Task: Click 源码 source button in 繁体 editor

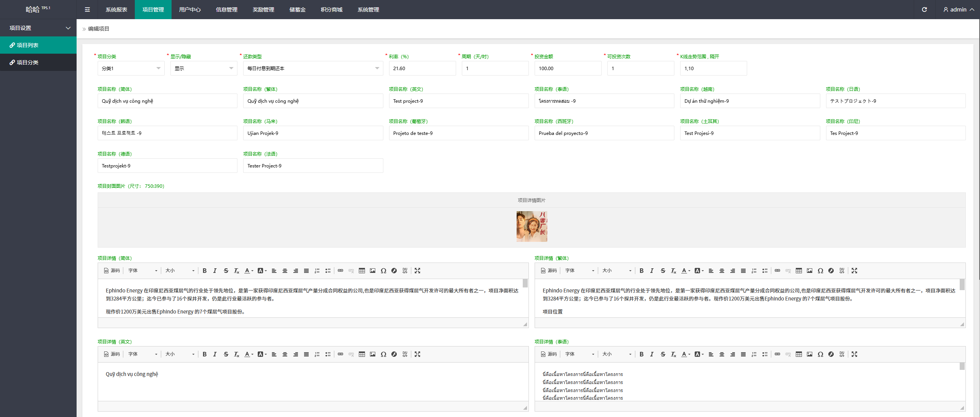Action: click(x=549, y=271)
